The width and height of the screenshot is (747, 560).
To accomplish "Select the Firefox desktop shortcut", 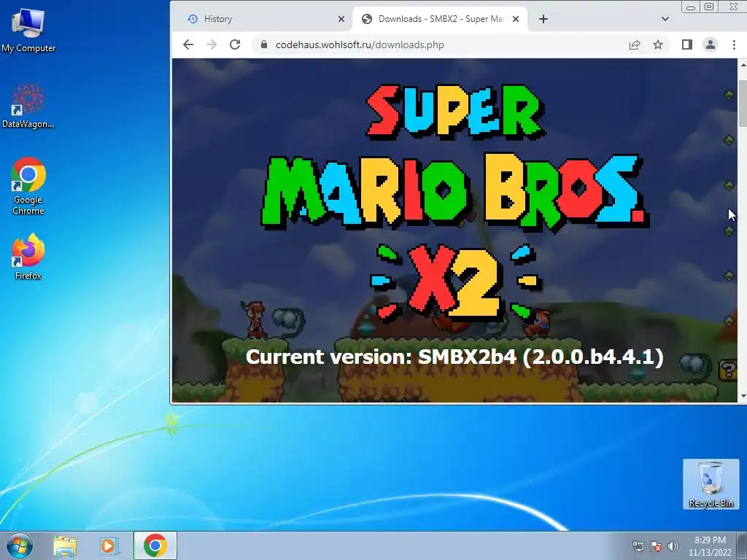I will tap(28, 256).
